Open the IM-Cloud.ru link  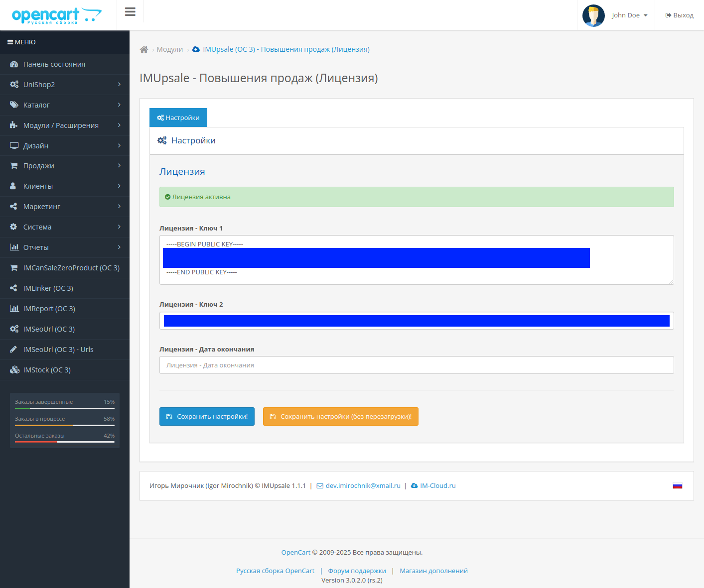(437, 486)
